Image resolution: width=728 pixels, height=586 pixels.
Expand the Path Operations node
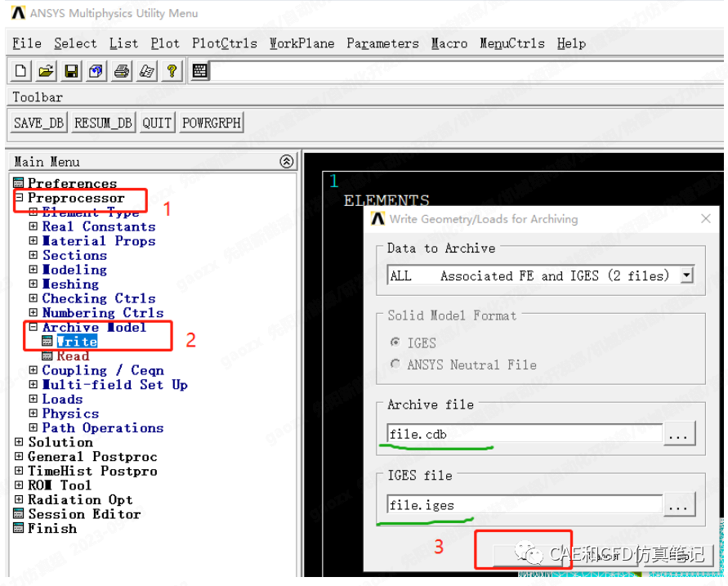pos(33,427)
